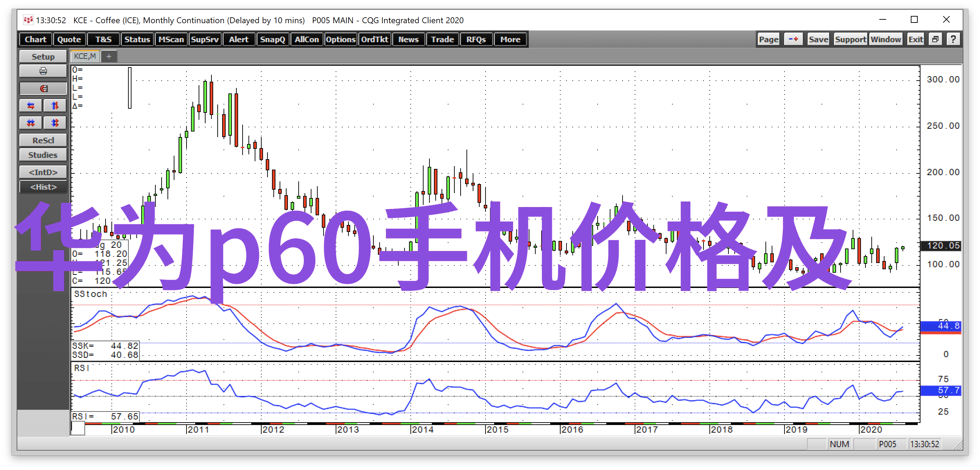Click the 2020 year label on time axis
Viewport: 980px width, 470px height.
click(x=871, y=429)
